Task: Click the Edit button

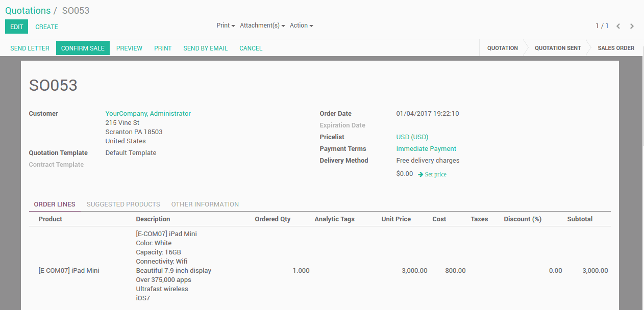Action: 17,27
